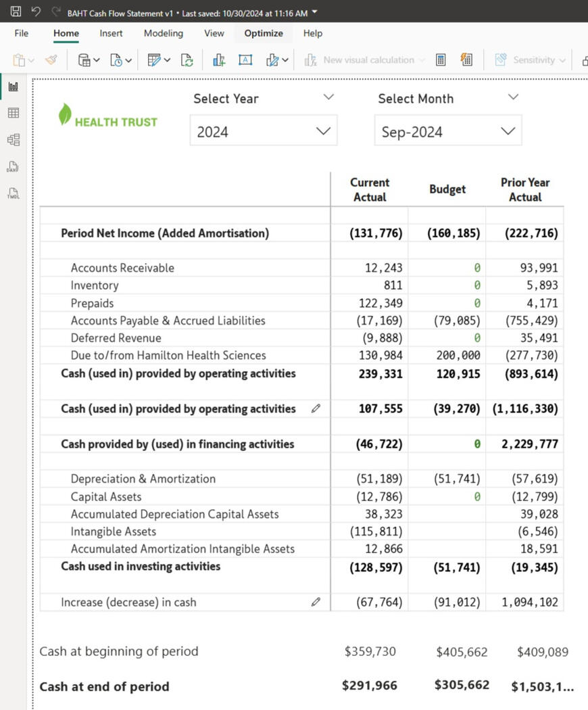Switch to the Modeling ribbon tab
The width and height of the screenshot is (588, 710).
click(163, 33)
